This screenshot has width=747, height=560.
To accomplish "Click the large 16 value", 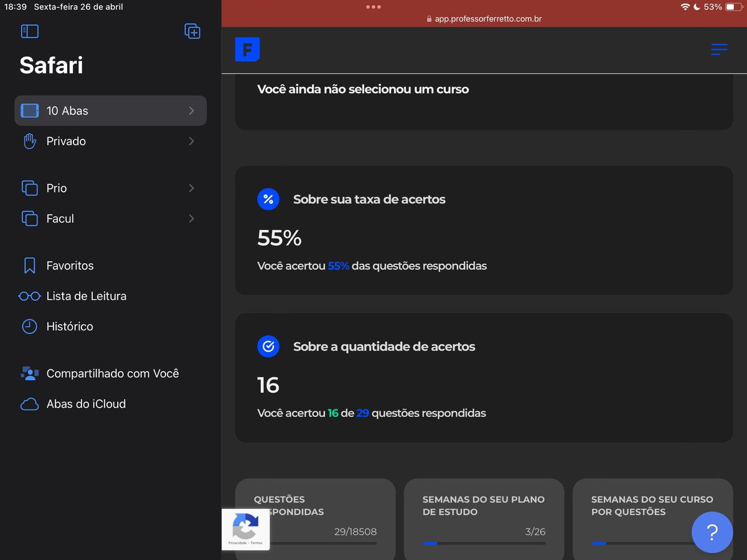I will click(x=268, y=385).
